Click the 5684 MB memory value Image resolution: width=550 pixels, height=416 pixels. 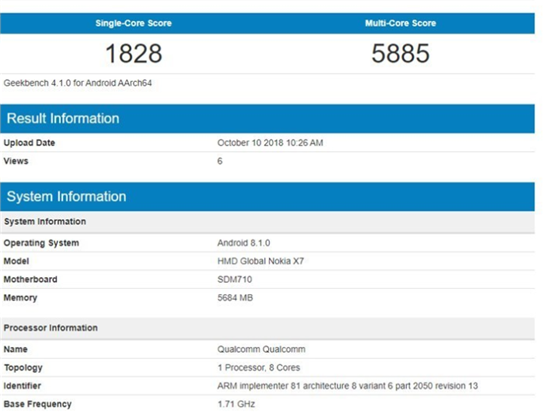click(235, 297)
